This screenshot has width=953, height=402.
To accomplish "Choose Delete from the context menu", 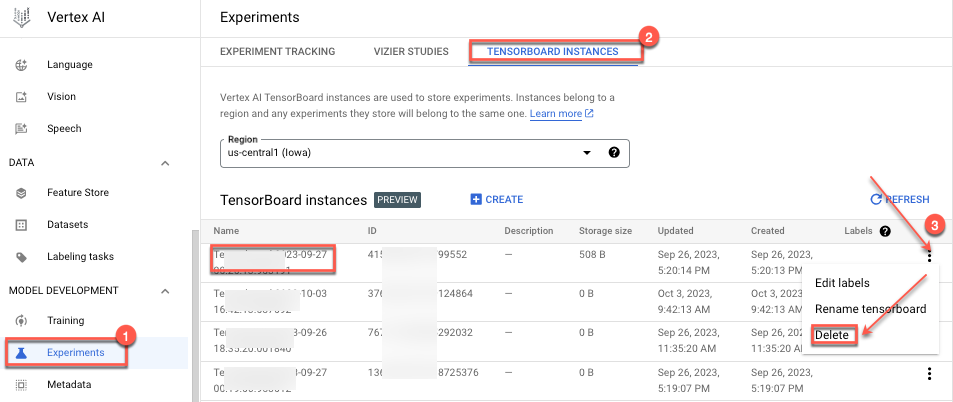I will click(x=832, y=335).
